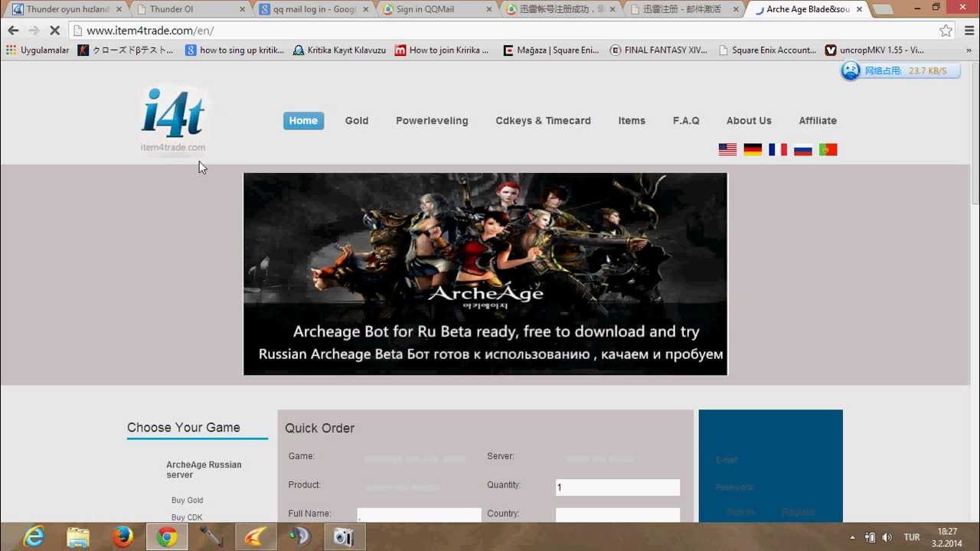Open the Chrome menu icon
The width and height of the screenshot is (980, 551).
(968, 31)
